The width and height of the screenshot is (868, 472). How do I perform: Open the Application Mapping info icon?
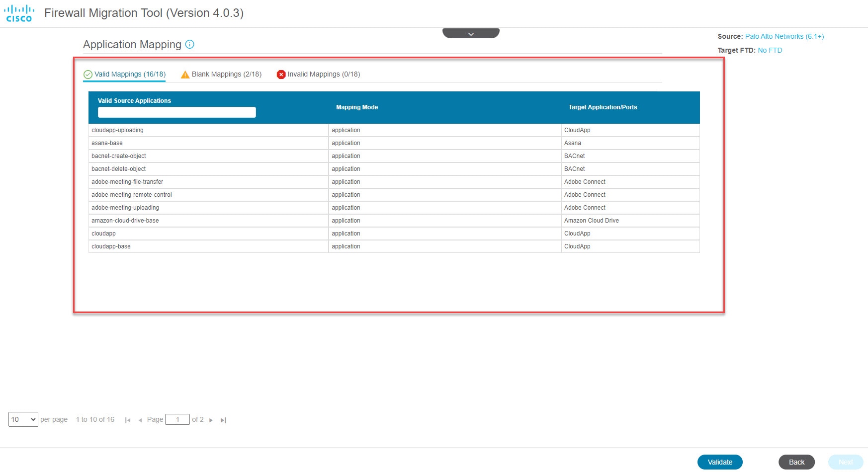(189, 44)
